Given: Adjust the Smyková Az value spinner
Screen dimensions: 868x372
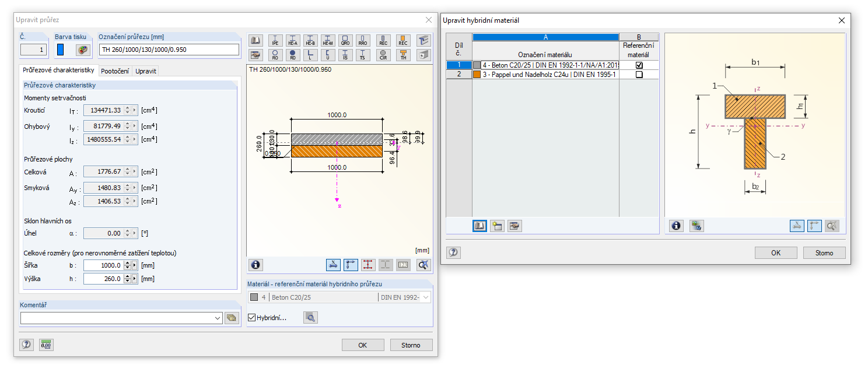Looking at the screenshot, I should (x=127, y=201).
